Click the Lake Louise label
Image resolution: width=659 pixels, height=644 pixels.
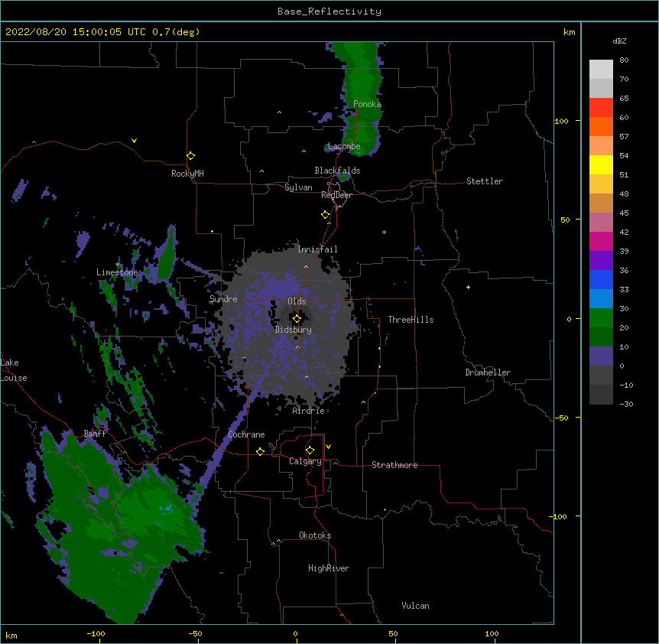pos(14,370)
